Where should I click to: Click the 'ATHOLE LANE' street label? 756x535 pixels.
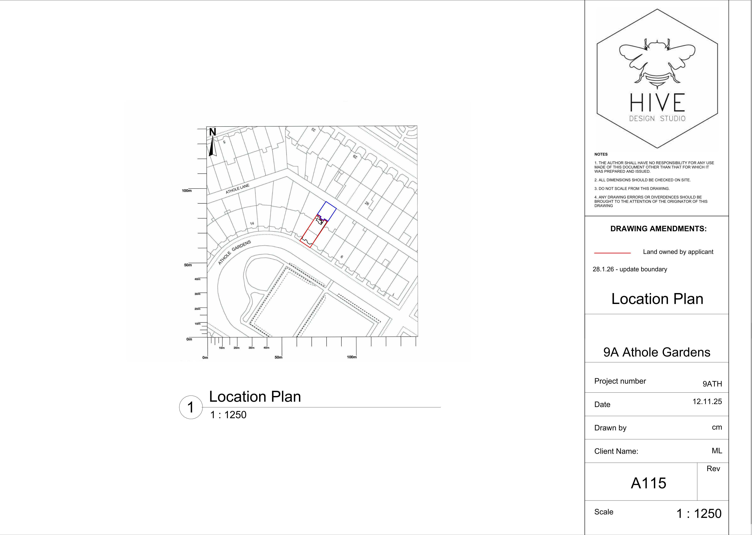(x=237, y=189)
